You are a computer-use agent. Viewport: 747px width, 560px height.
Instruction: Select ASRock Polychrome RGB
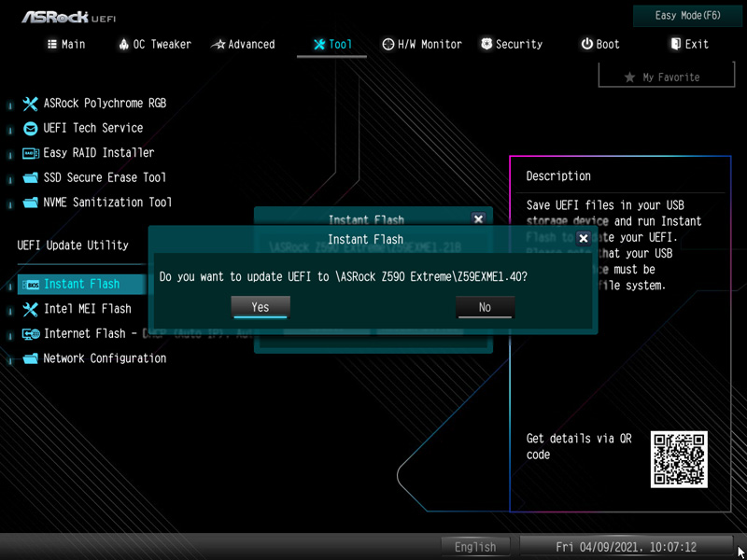click(x=105, y=104)
